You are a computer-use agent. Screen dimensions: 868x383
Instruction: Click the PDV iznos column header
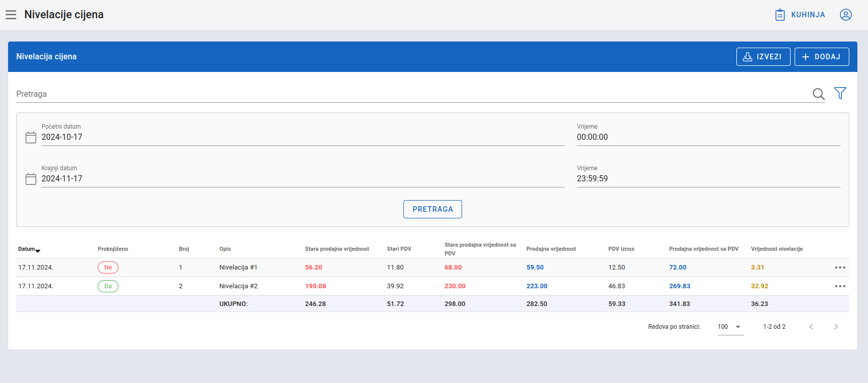pos(621,249)
